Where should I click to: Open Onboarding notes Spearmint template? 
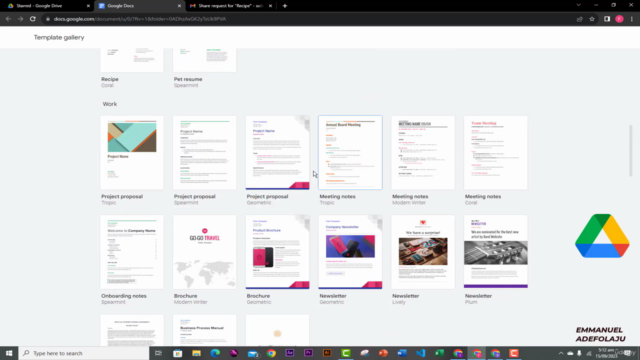click(132, 252)
